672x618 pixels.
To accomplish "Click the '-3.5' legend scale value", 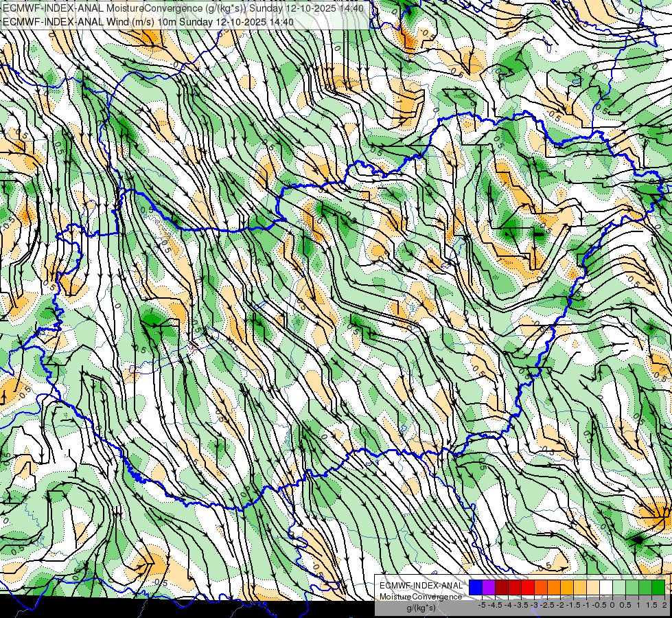I will pos(521,605).
